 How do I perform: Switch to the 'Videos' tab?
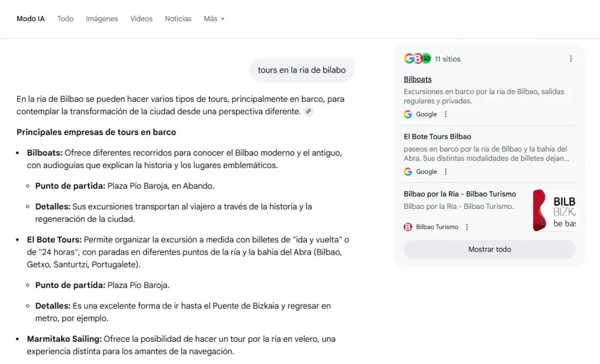(x=141, y=19)
